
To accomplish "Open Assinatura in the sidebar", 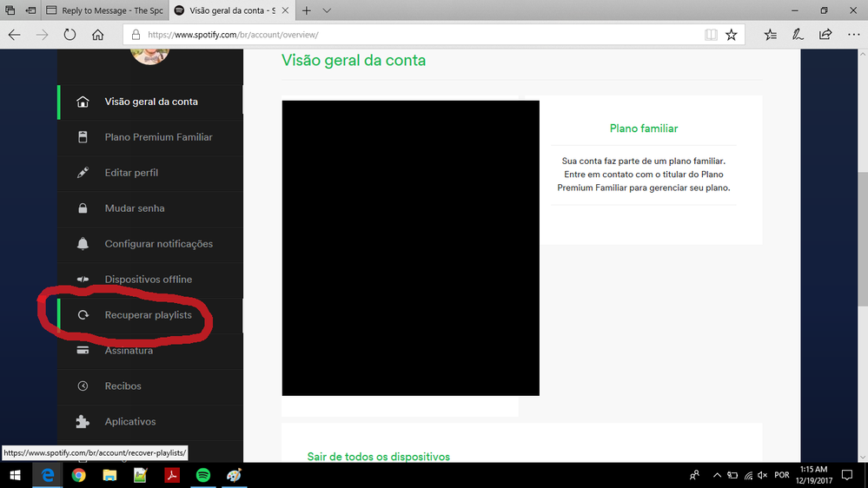I will point(150,350).
